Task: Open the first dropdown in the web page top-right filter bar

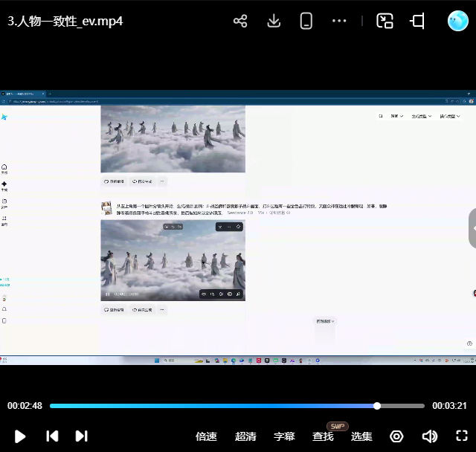Action: point(396,116)
